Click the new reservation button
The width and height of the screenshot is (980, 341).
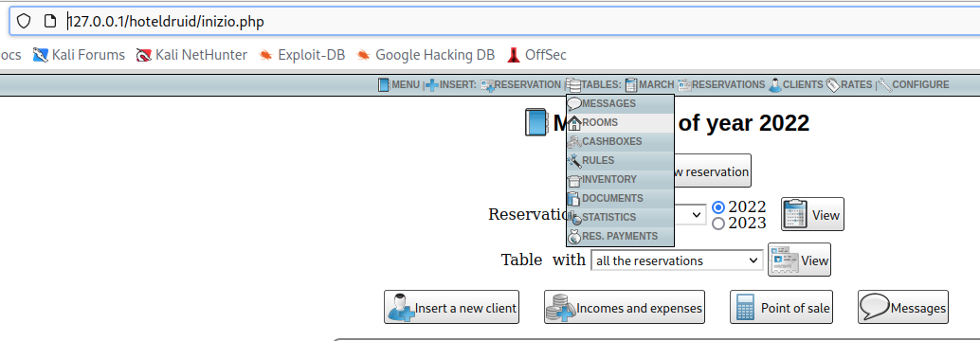pos(713,170)
